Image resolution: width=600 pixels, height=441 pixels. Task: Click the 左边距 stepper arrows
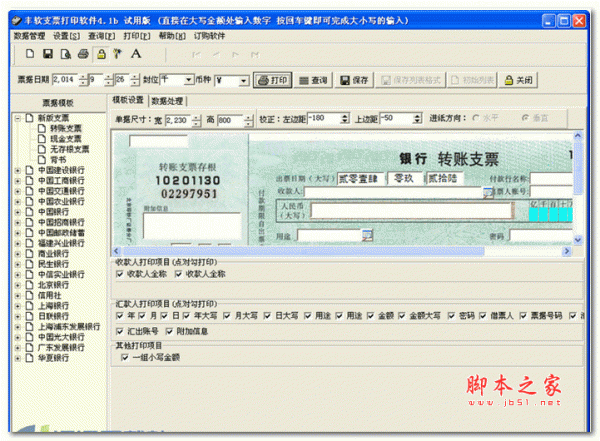(x=345, y=119)
